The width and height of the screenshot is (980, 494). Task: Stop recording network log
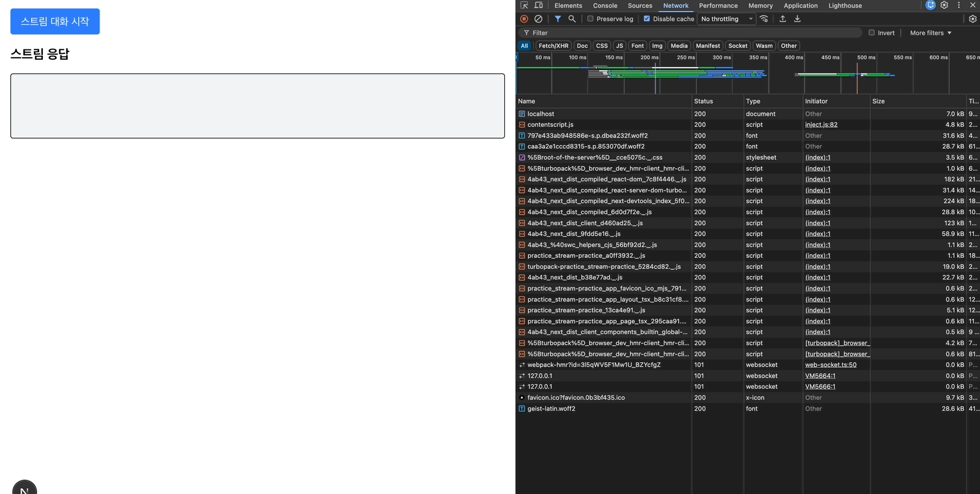click(524, 19)
